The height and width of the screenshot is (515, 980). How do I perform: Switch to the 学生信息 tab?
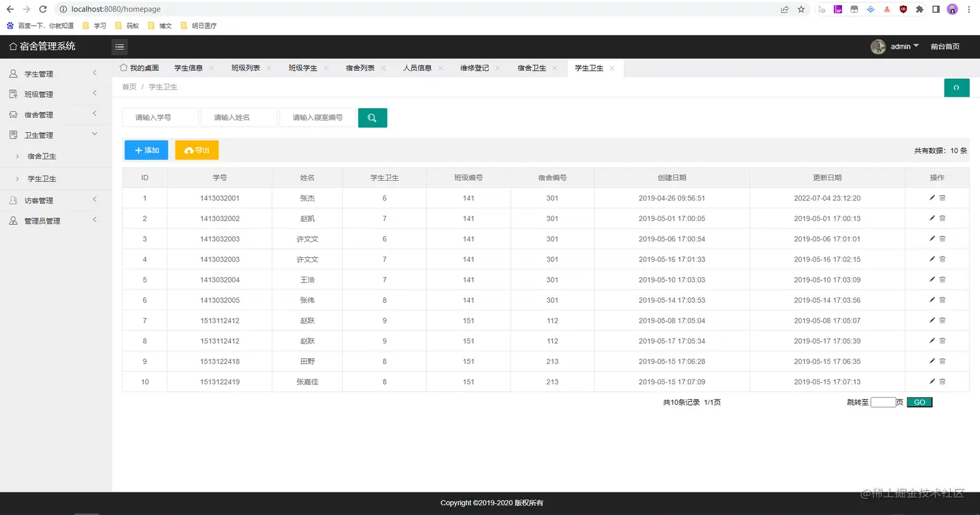tap(189, 68)
